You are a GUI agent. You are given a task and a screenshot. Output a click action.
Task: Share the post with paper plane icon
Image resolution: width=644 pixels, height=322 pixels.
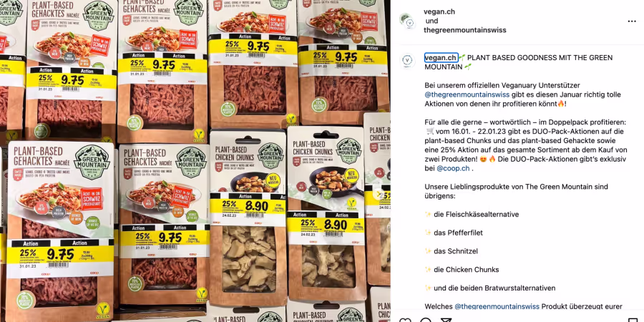pos(447,320)
